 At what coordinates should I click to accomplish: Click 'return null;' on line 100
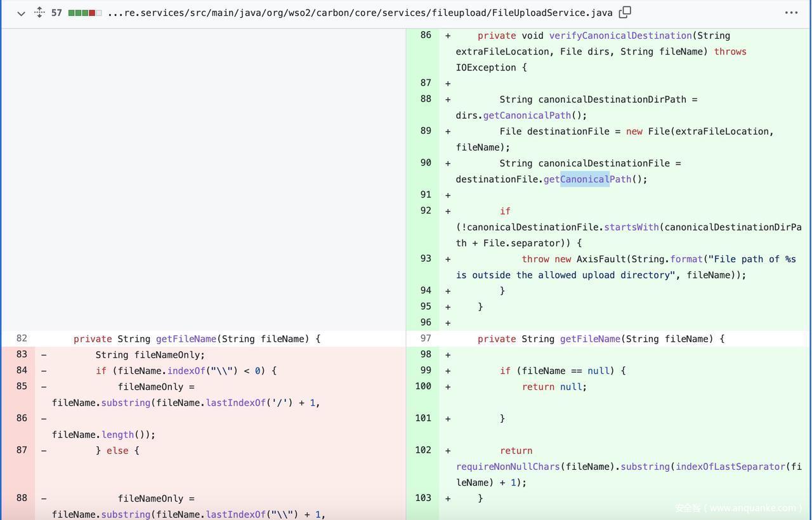pos(554,387)
